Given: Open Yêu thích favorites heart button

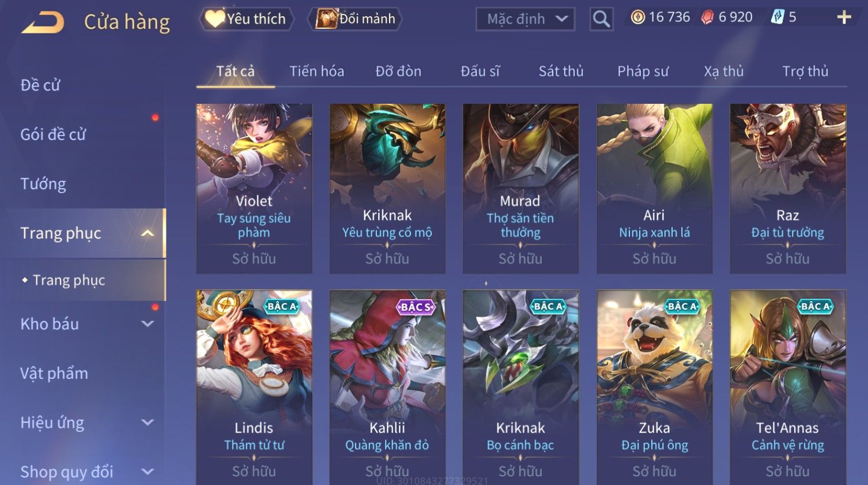Looking at the screenshot, I should (x=246, y=19).
